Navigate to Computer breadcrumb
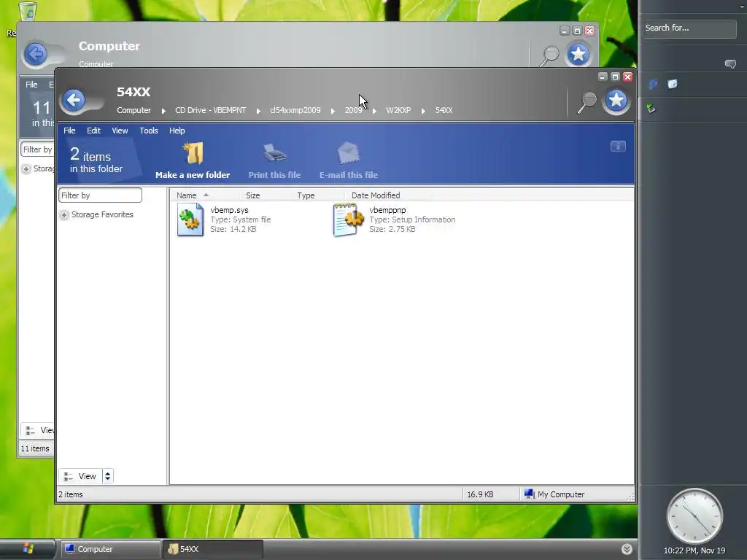Image resolution: width=747 pixels, height=560 pixels. click(134, 110)
